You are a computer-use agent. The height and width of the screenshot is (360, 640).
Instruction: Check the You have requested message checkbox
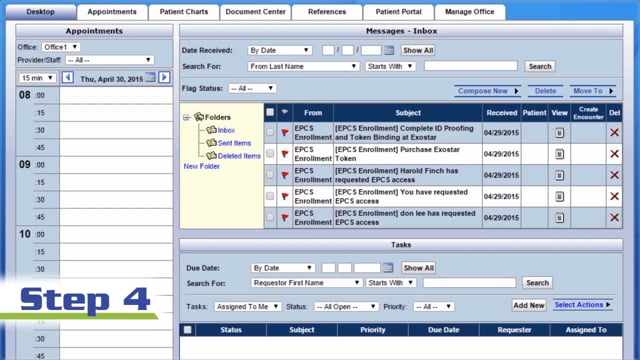pos(270,196)
